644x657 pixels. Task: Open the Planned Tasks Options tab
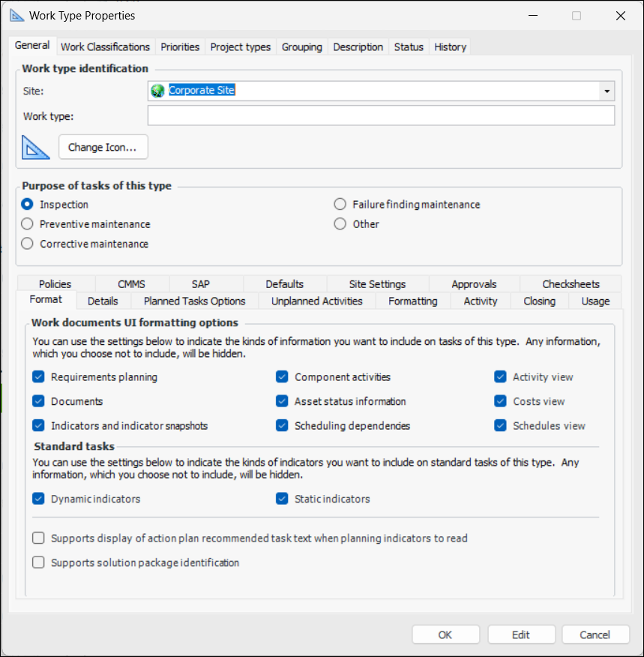tap(194, 301)
